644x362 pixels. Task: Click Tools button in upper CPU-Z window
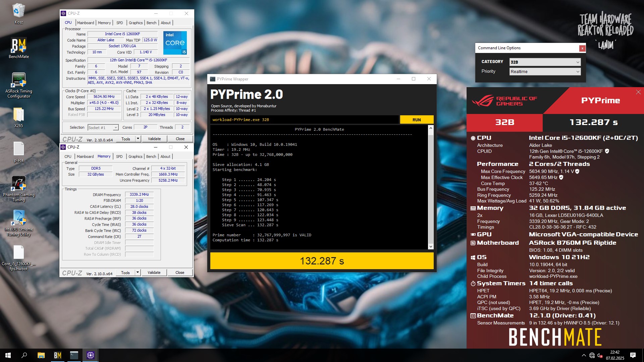[126, 139]
